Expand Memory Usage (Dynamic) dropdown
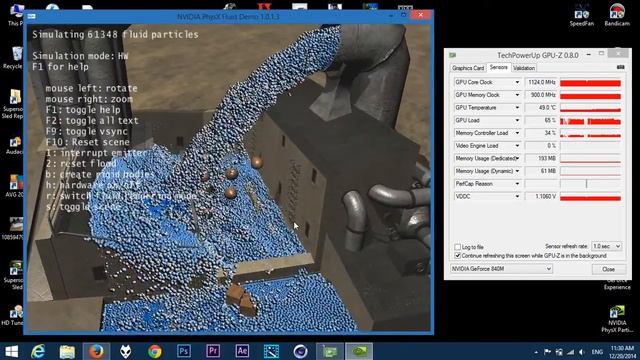This screenshot has height=360, width=640. (517, 171)
